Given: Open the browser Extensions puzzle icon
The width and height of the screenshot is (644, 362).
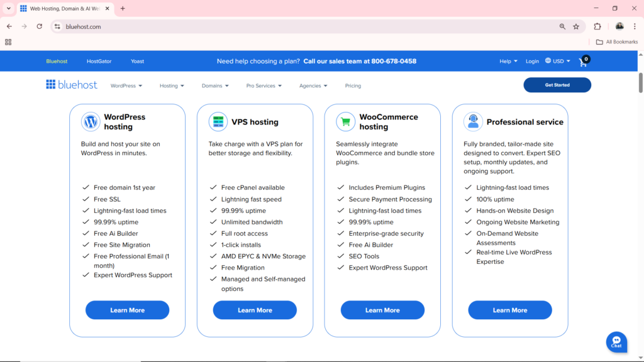Looking at the screenshot, I should [x=597, y=26].
